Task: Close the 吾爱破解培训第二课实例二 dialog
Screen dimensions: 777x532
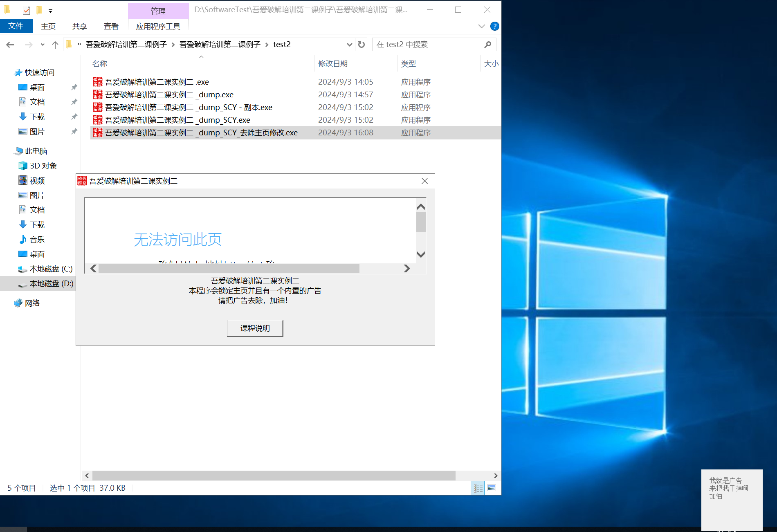Action: (424, 181)
